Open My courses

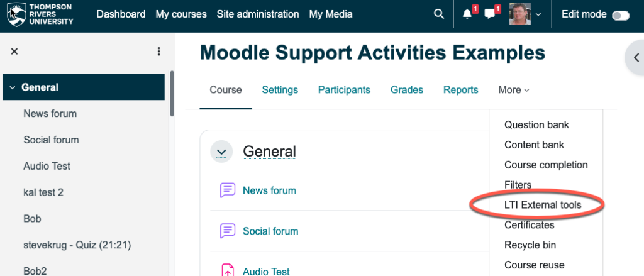[181, 14]
